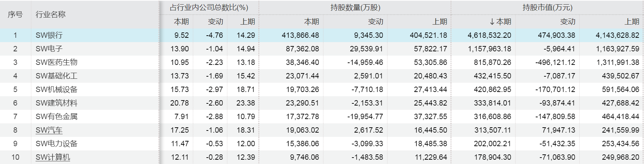Click the SW有色金属 industry name
Image resolution: width=644 pixels, height=164 pixels.
[x=56, y=117]
